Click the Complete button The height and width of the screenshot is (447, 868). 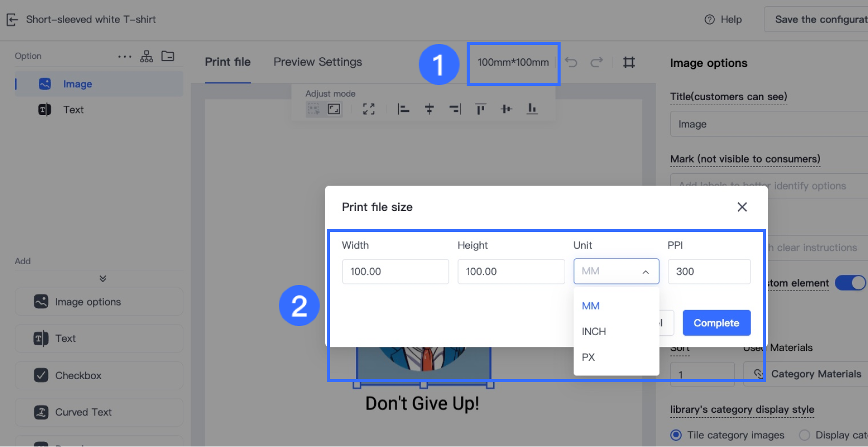(x=716, y=323)
